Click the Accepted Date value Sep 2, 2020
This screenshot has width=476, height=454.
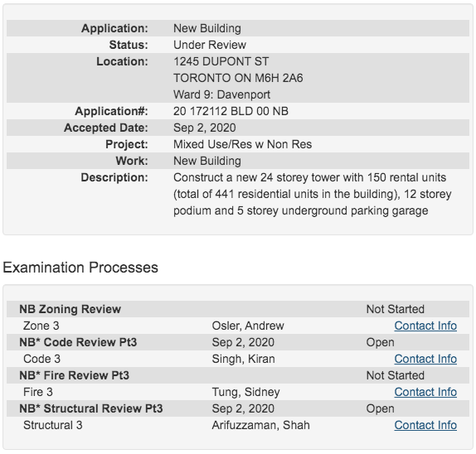pyautogui.click(x=204, y=128)
